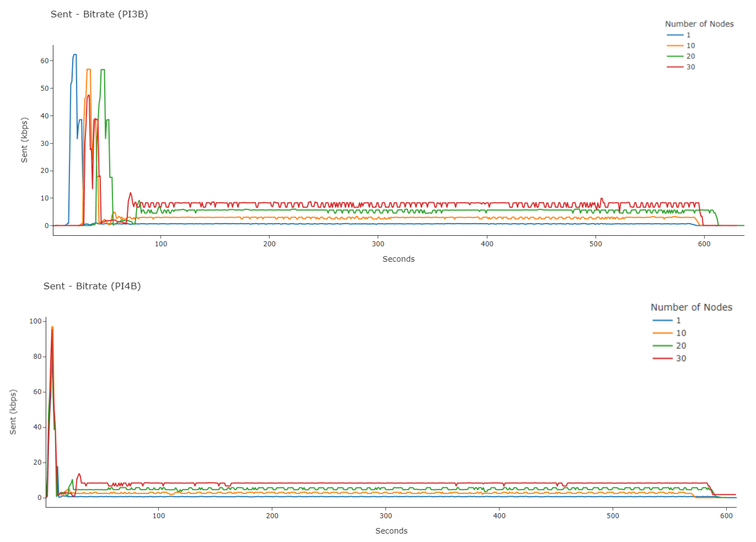756x542 pixels.
Task: Hide the 20-node series in PI4B legend
Action: pyautogui.click(x=681, y=346)
